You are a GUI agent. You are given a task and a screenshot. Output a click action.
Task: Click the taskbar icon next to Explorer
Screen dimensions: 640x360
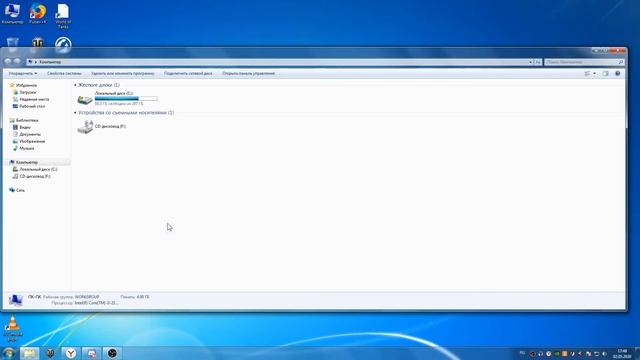50,353
